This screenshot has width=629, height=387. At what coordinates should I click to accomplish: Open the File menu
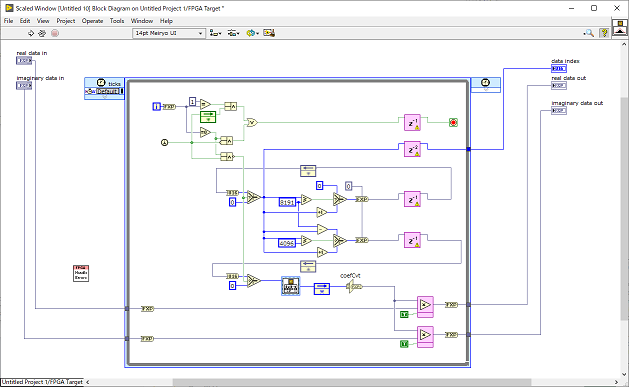tap(8, 21)
